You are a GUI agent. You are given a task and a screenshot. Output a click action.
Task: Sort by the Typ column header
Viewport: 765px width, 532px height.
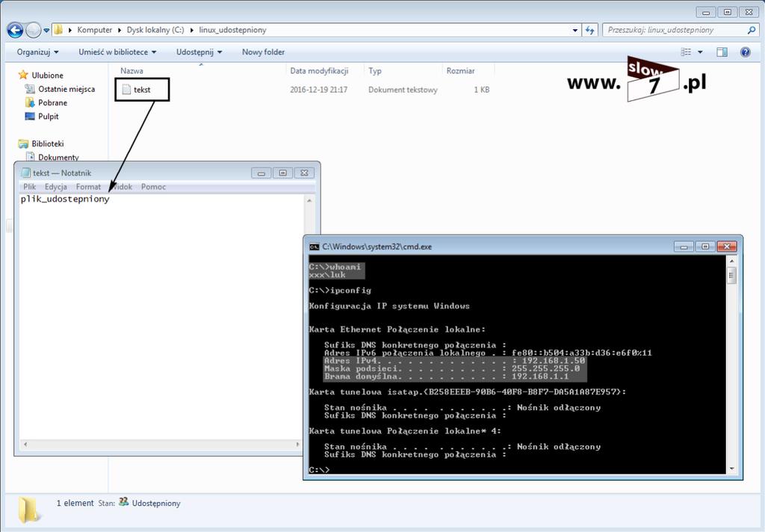(x=375, y=71)
